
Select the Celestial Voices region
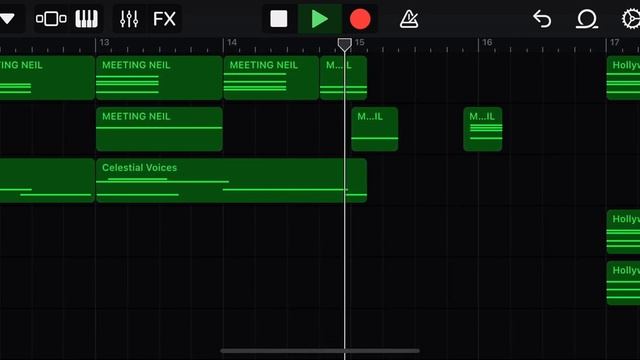click(x=231, y=180)
